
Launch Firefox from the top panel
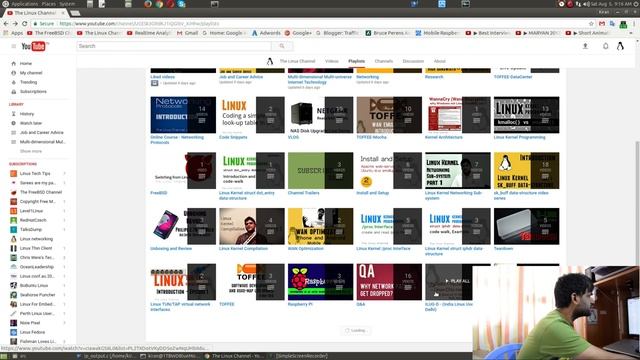pyautogui.click(x=148, y=4)
